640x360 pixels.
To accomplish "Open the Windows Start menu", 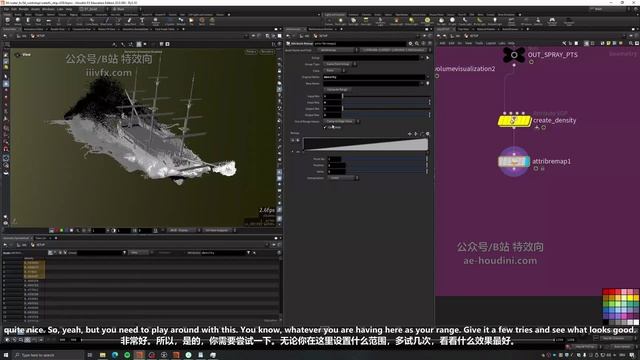I will click(x=6, y=355).
